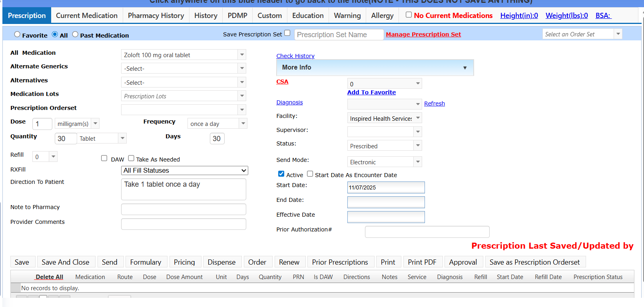The width and height of the screenshot is (644, 307).
Task: Open the Refill count dropdown
Action: pyautogui.click(x=53, y=157)
